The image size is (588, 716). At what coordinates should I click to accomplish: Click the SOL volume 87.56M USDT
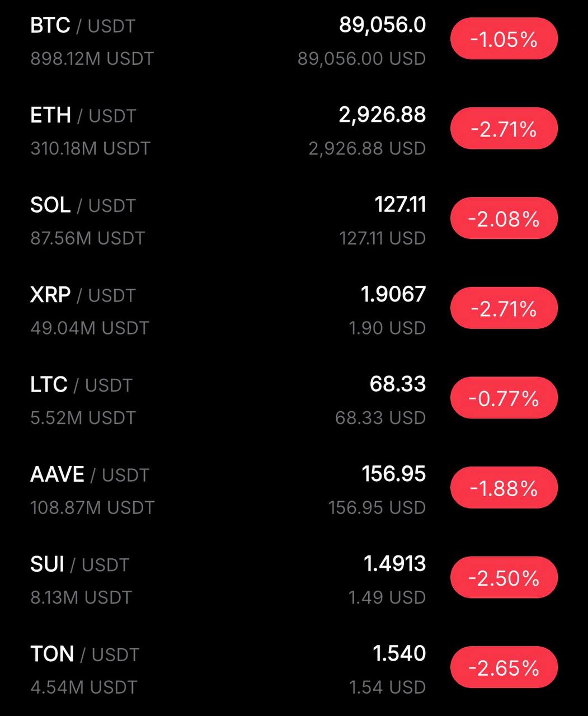(87, 238)
